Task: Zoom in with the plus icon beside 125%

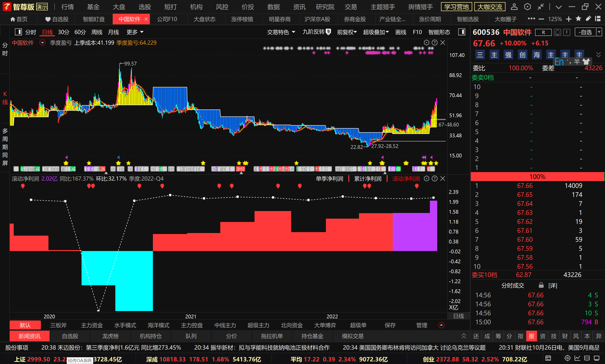Action: point(569,19)
